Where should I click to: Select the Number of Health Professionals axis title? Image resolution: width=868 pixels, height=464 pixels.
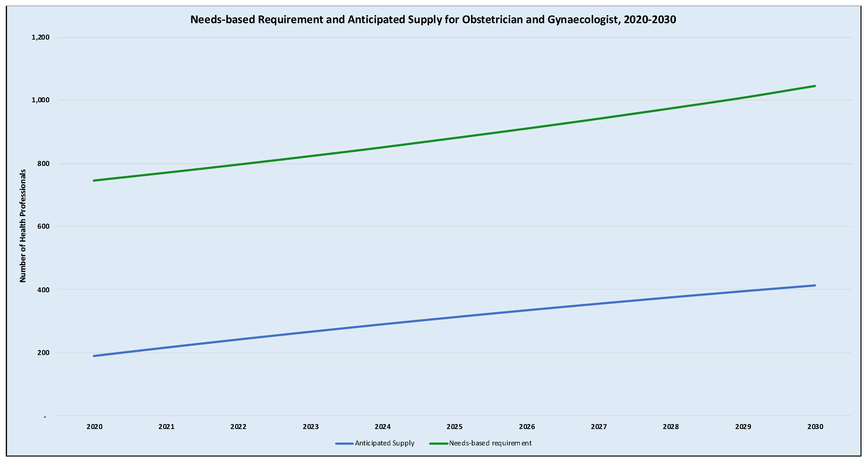pos(23,226)
